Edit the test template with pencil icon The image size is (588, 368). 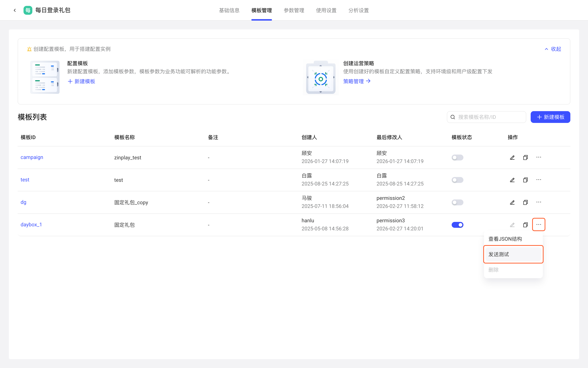512,180
